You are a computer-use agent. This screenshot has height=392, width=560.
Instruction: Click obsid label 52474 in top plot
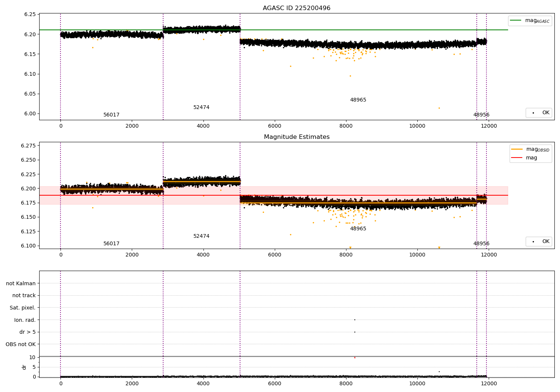[x=201, y=107]
